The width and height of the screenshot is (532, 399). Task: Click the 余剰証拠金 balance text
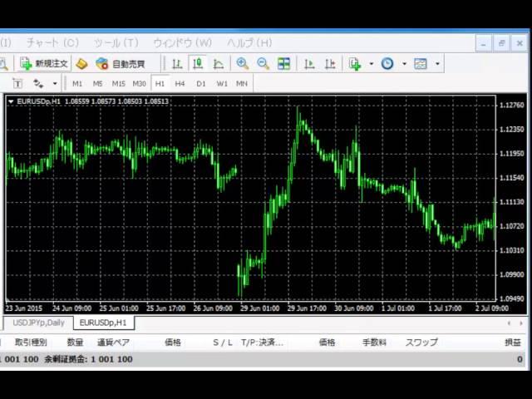click(88, 359)
